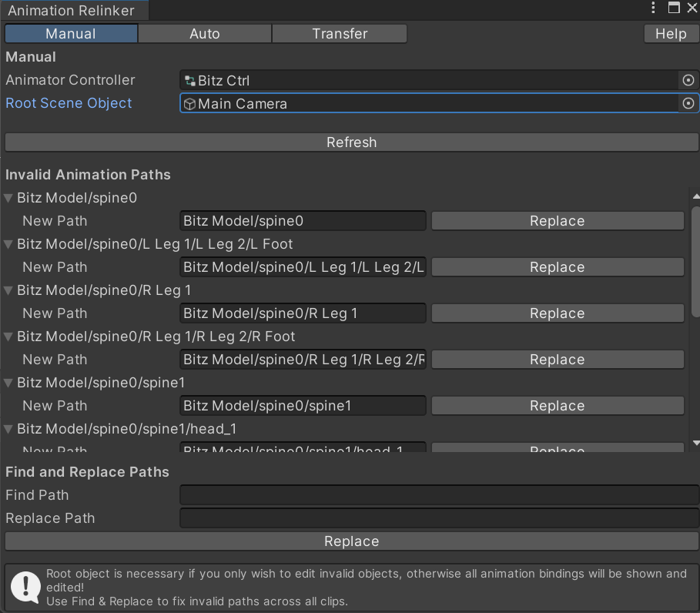
Task: Open the Help button
Action: 671,33
